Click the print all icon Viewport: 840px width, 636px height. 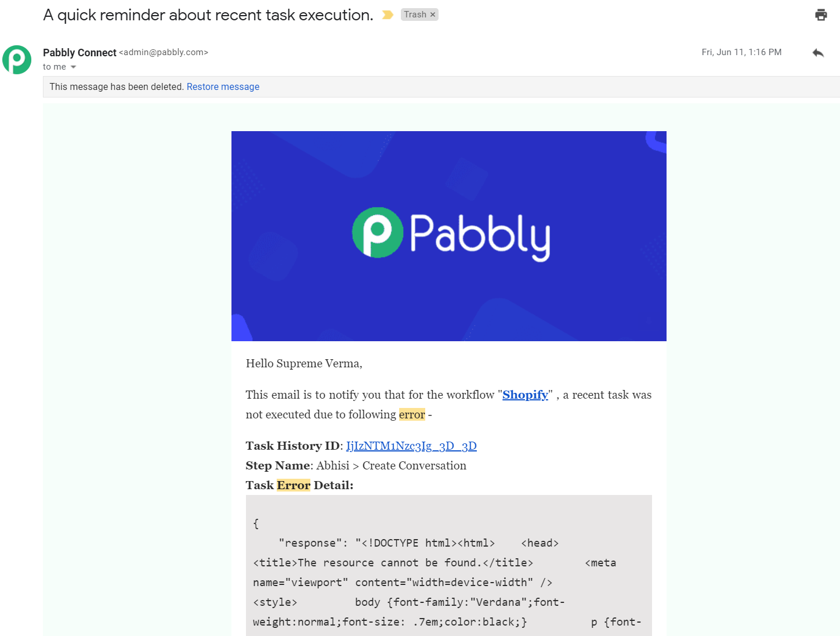click(821, 15)
